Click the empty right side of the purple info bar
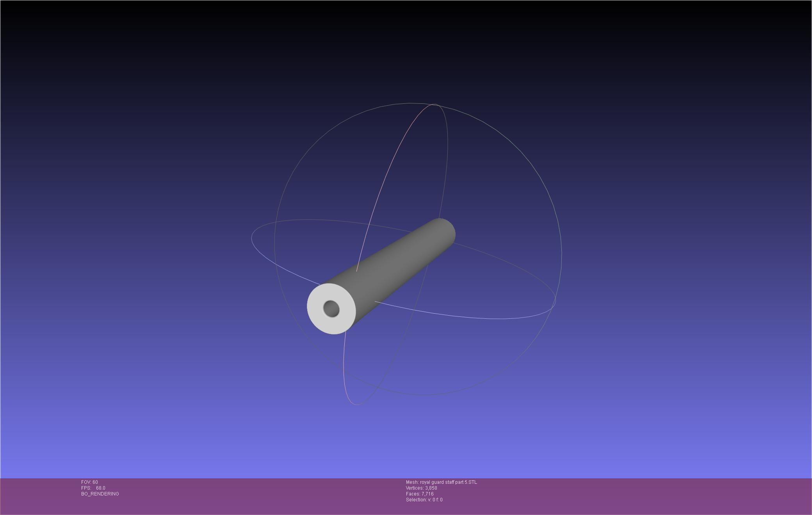Viewport: 812px width, 515px height. tap(664, 495)
